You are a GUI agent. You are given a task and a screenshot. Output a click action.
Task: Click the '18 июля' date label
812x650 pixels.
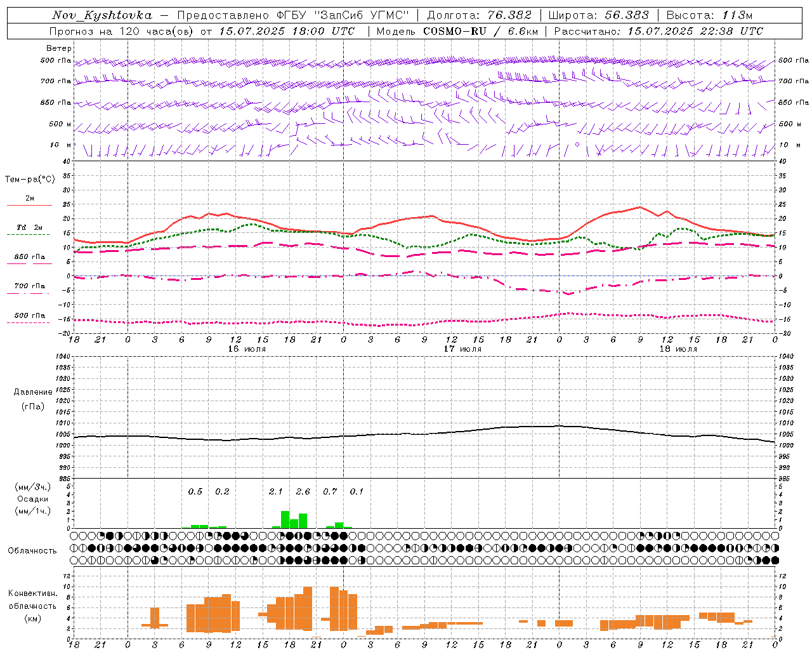tap(678, 349)
